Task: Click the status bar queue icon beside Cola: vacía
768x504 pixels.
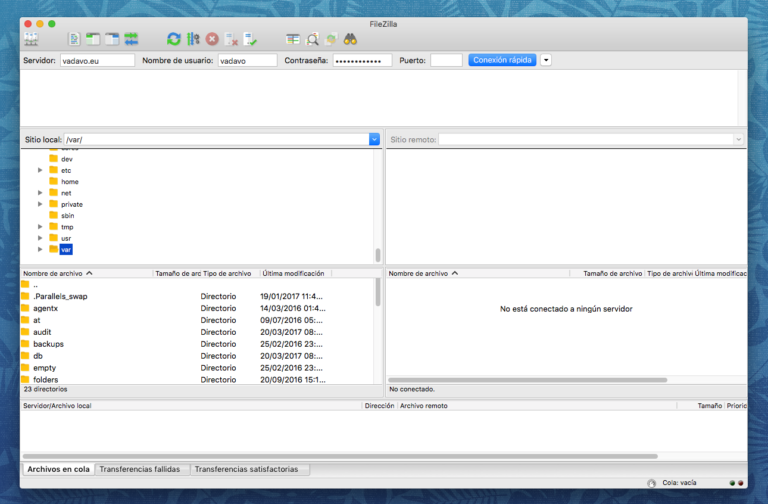Action: click(x=651, y=483)
